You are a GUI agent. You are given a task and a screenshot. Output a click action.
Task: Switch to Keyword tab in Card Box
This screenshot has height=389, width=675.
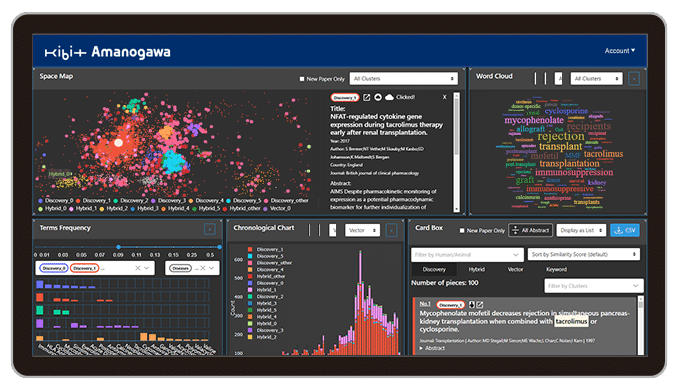tap(556, 269)
